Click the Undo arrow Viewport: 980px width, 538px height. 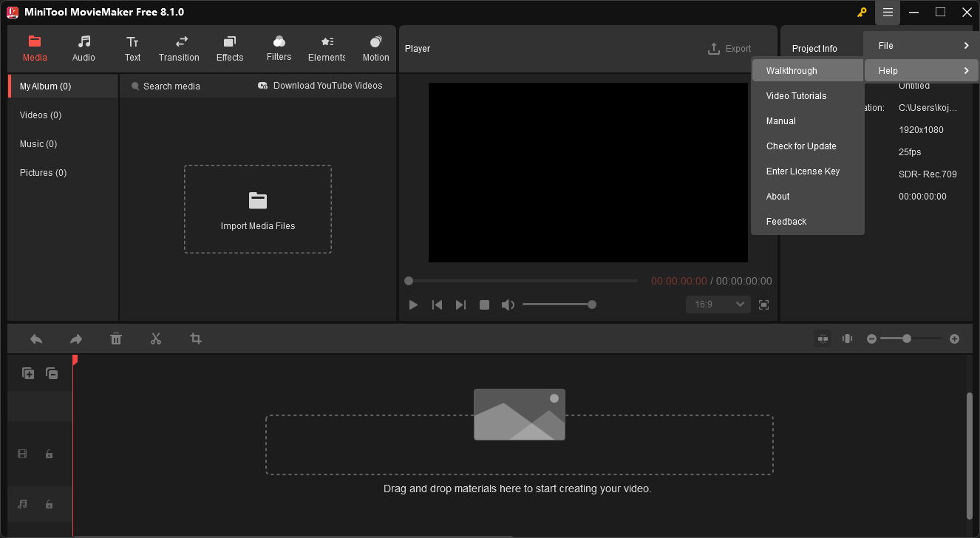click(36, 338)
